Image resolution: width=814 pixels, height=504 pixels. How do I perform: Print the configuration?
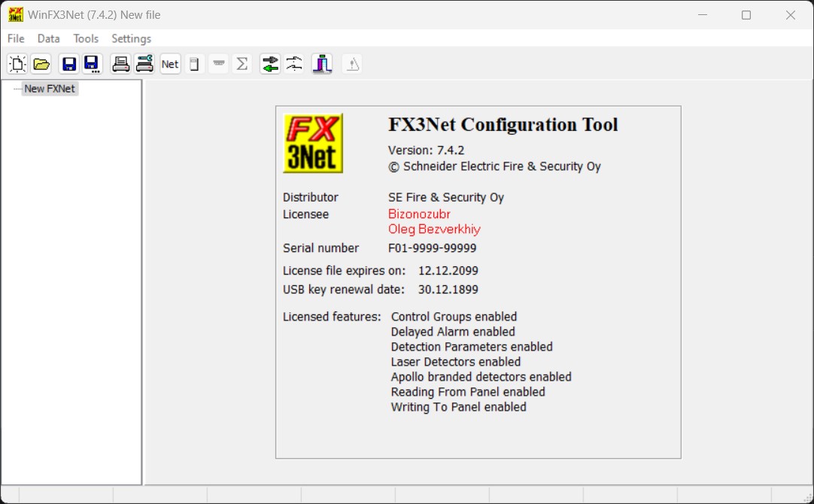point(120,64)
